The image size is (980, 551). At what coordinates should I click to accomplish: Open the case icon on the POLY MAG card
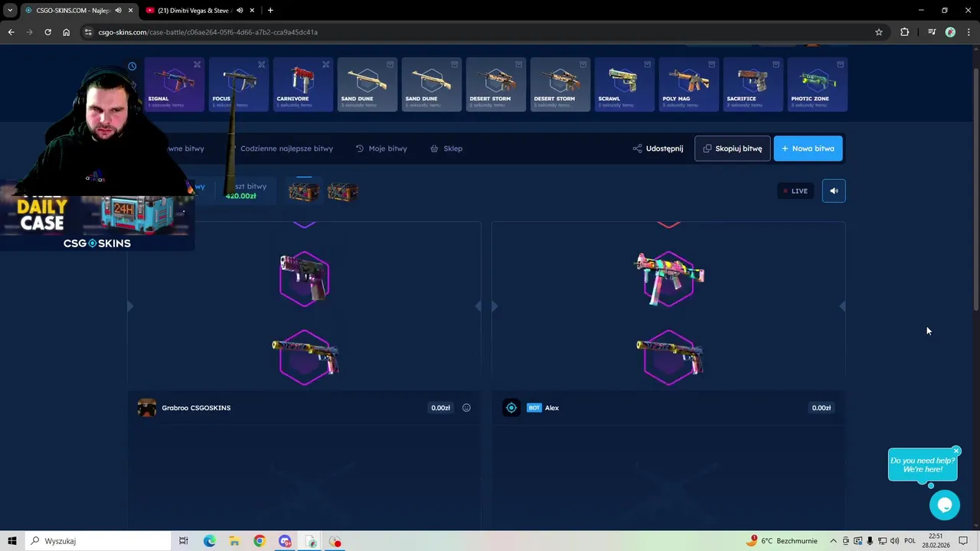(x=711, y=64)
